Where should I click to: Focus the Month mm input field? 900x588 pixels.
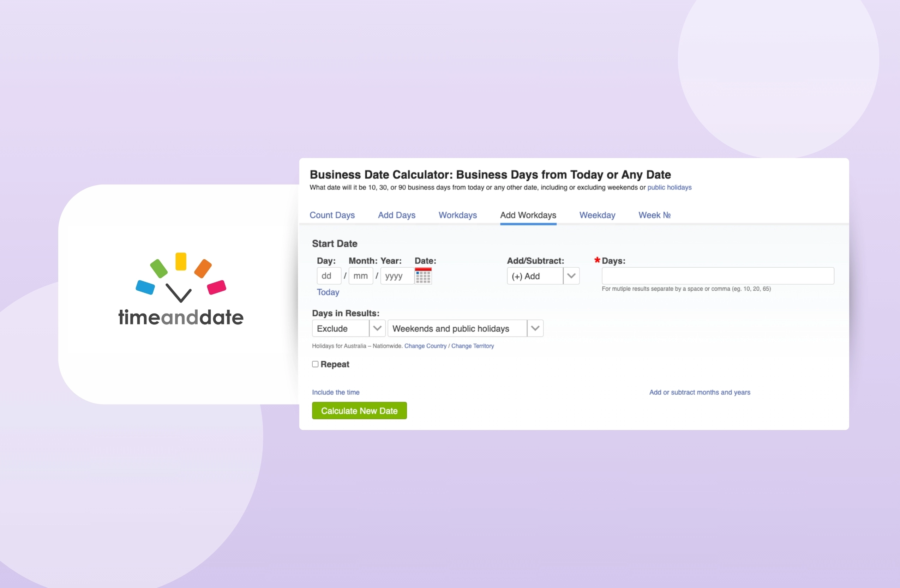pos(361,276)
